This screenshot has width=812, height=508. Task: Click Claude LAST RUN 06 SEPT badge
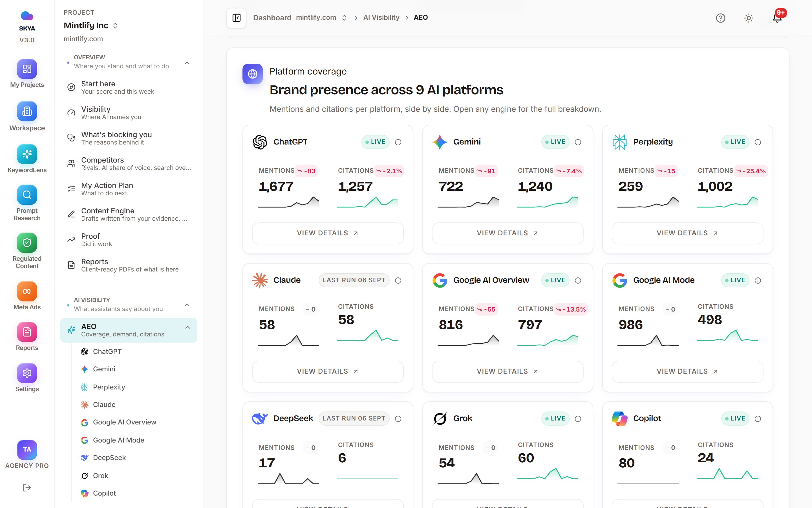pyautogui.click(x=354, y=280)
